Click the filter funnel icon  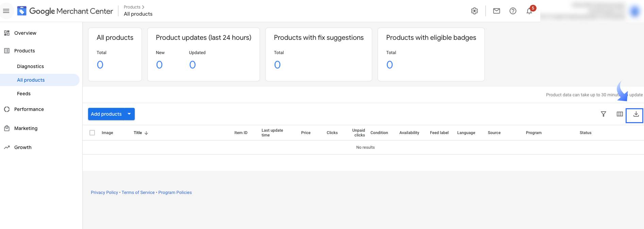click(x=603, y=114)
